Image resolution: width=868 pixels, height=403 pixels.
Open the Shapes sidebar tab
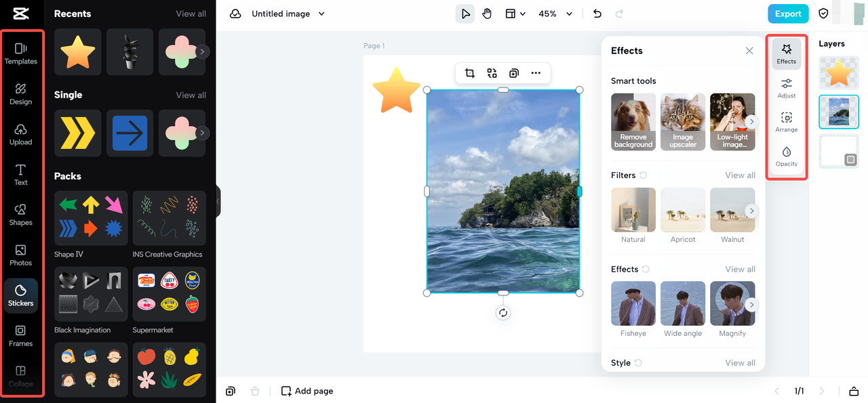(21, 215)
